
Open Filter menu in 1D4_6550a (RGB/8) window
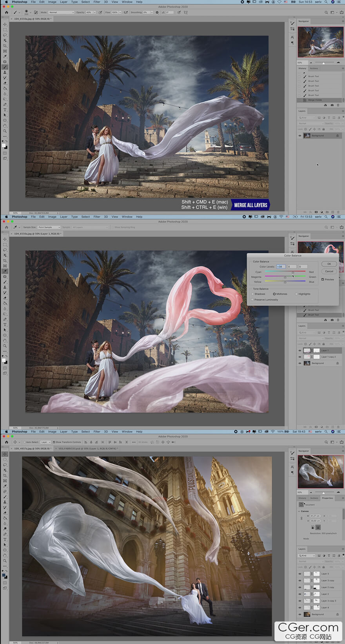pos(97,2)
